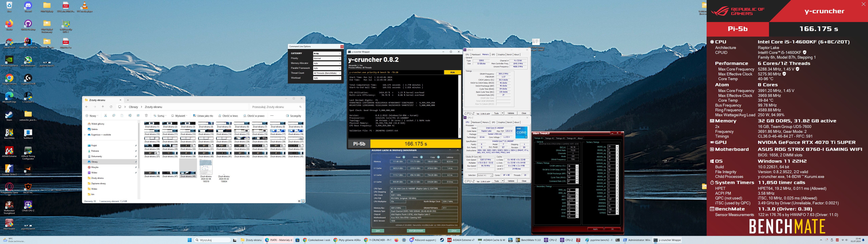
Task: Switch Explorer to details list view toggle
Action: click(299, 201)
